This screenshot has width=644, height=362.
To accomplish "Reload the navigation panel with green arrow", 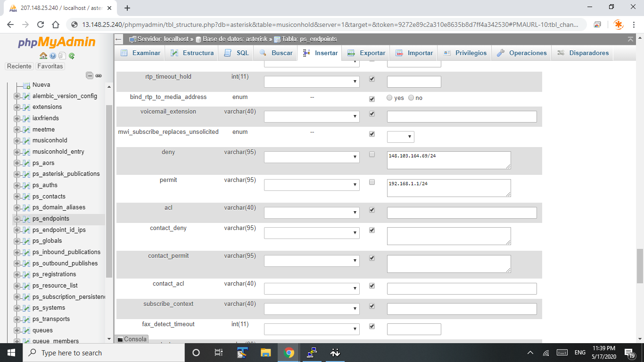I will pyautogui.click(x=72, y=56).
